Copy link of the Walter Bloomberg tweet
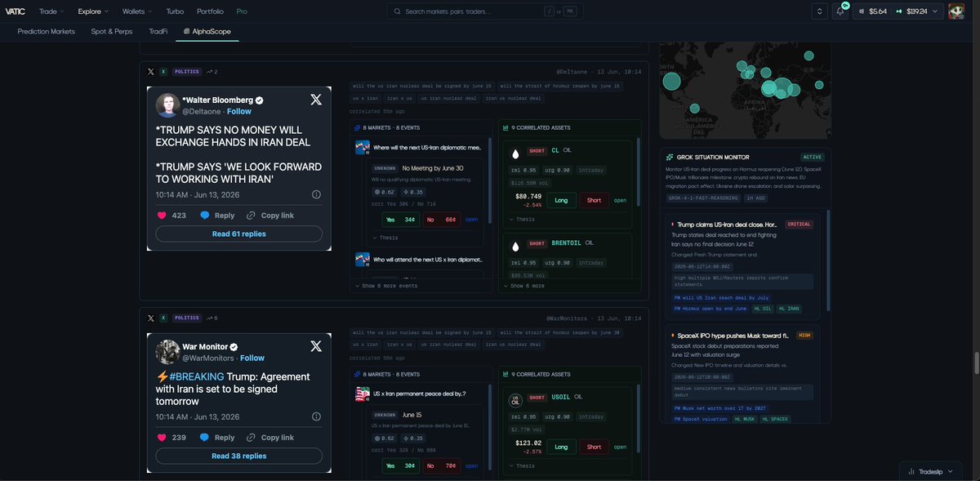980x481 pixels. pos(270,216)
